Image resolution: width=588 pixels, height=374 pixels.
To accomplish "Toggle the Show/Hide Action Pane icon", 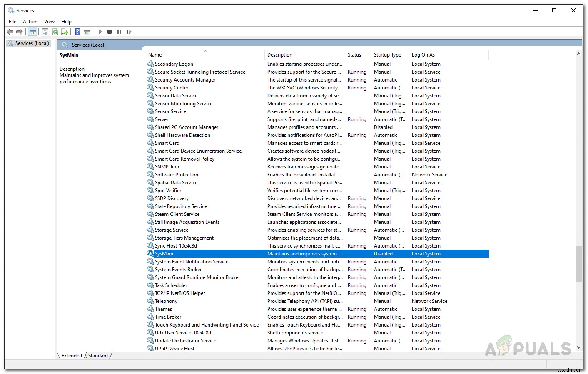I will point(87,32).
